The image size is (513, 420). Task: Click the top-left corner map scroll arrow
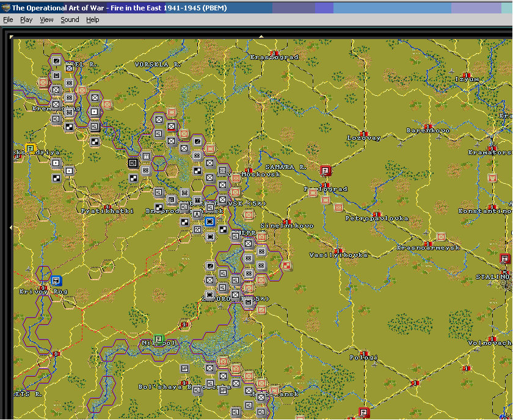coord(12,37)
